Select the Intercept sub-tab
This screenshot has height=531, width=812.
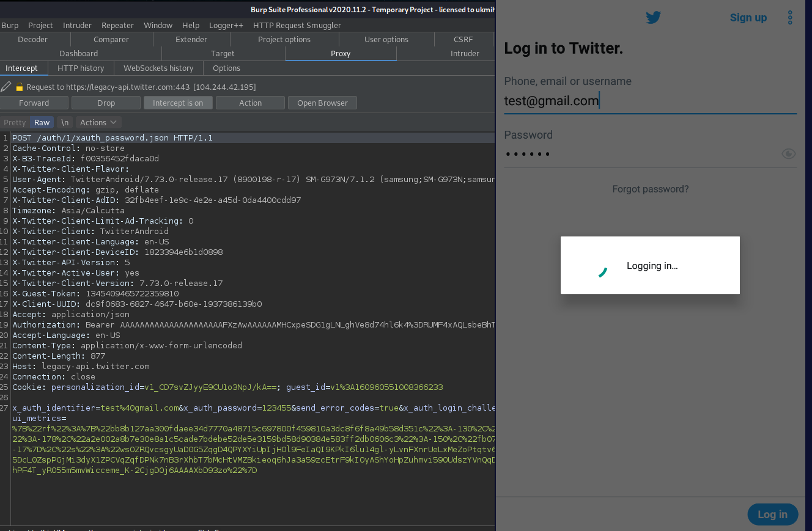(22, 68)
